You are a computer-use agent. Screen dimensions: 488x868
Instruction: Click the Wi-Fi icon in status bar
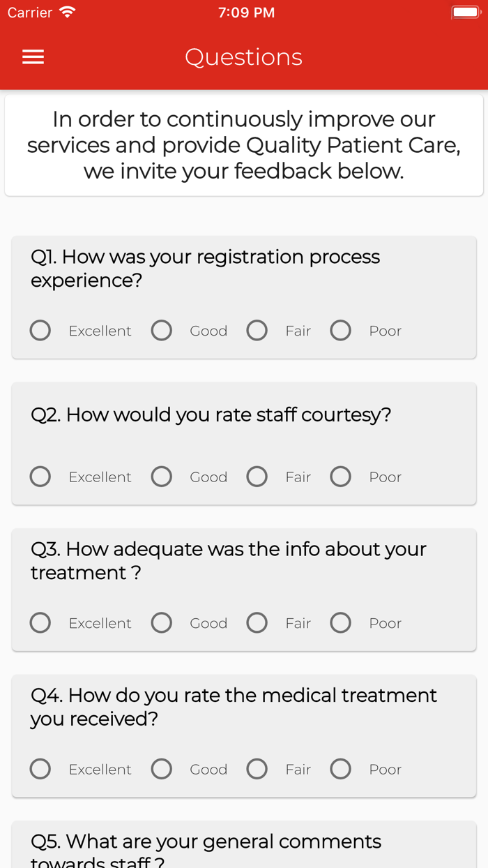coord(67,11)
